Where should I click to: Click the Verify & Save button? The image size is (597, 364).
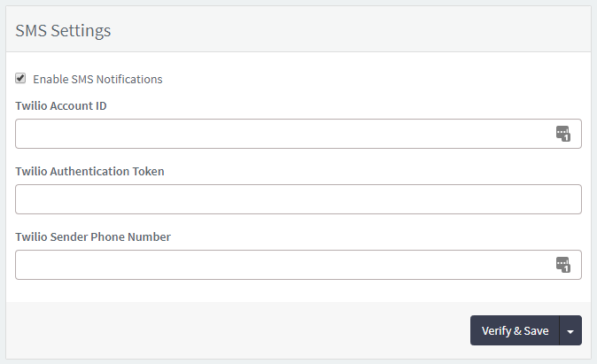515,330
